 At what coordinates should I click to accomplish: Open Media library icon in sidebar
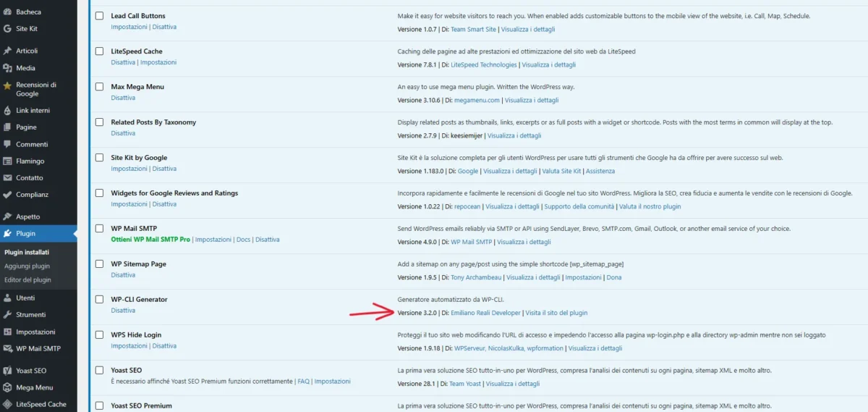(7, 68)
